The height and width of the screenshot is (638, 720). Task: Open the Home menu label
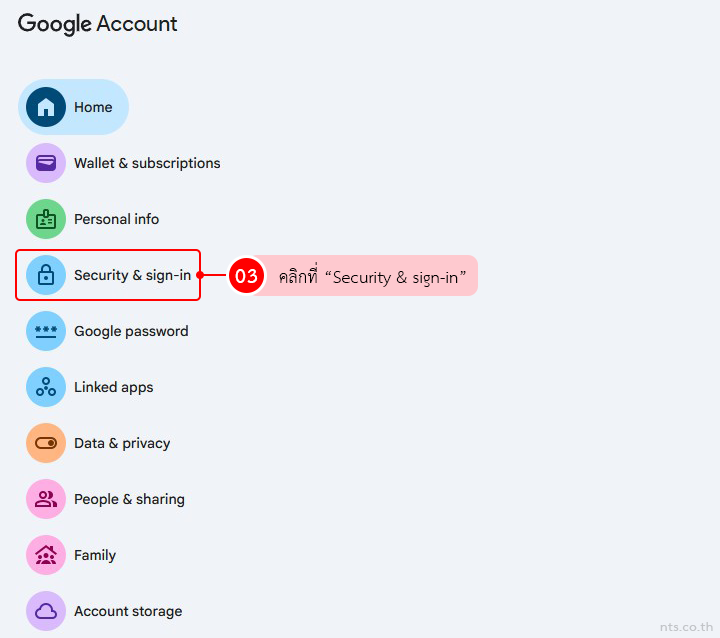pyautogui.click(x=93, y=107)
